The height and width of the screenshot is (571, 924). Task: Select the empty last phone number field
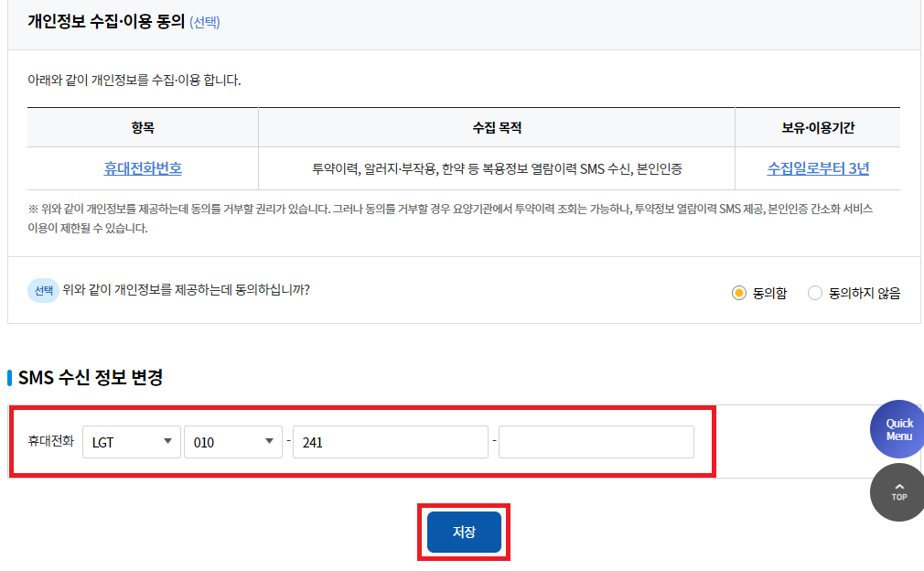(596, 441)
